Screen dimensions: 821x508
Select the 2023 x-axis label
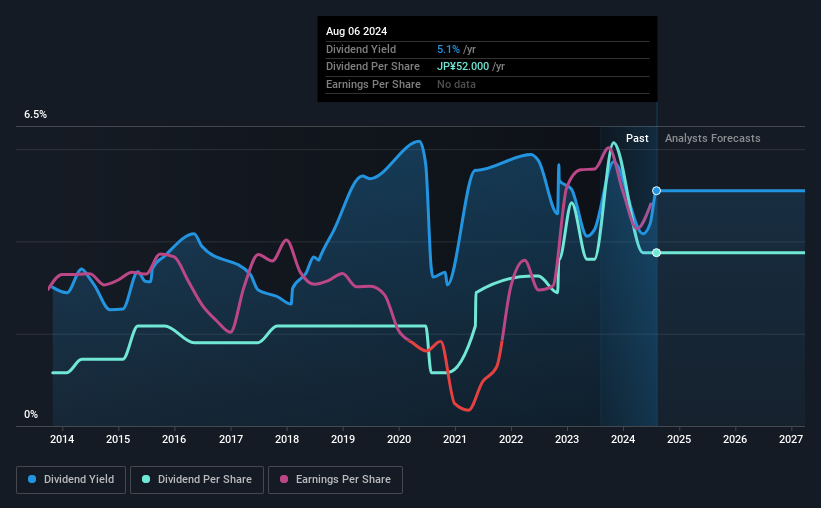click(567, 439)
